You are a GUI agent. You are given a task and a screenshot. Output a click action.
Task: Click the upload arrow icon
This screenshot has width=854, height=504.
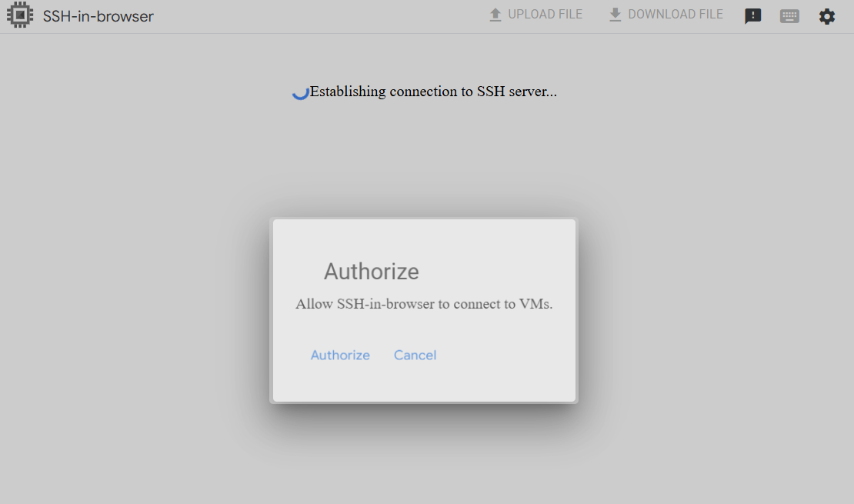pyautogui.click(x=495, y=15)
